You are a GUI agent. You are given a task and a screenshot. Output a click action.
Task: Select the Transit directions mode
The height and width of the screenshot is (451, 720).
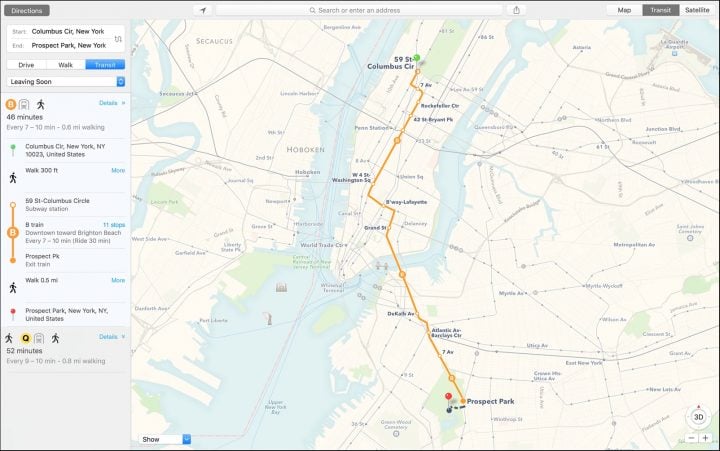click(x=105, y=65)
